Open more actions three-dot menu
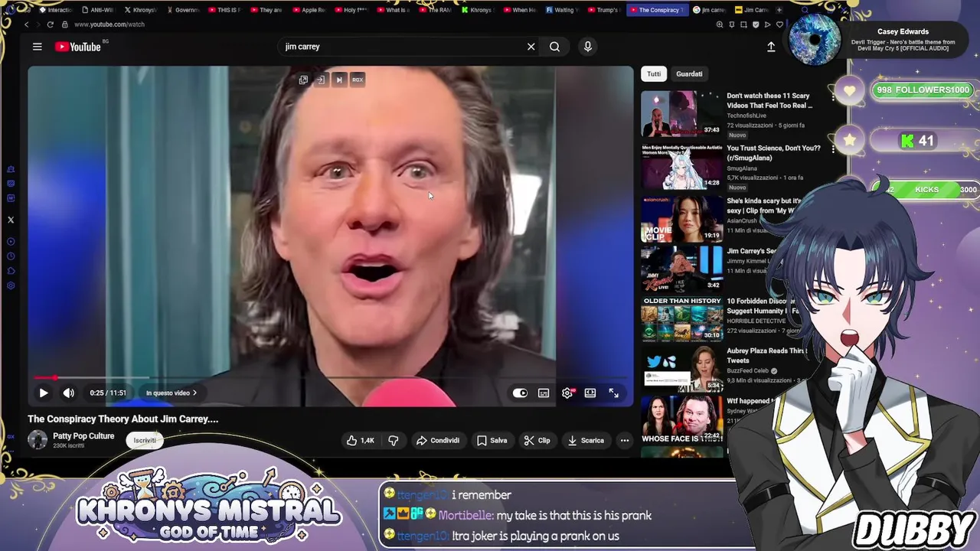 click(x=625, y=440)
